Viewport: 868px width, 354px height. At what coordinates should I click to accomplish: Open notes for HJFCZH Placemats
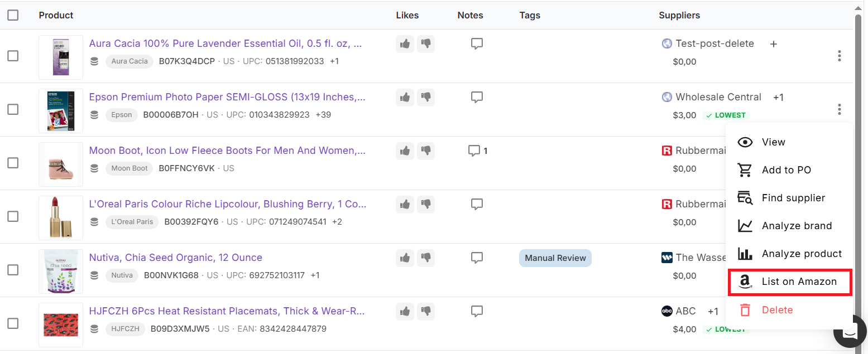coord(477,312)
